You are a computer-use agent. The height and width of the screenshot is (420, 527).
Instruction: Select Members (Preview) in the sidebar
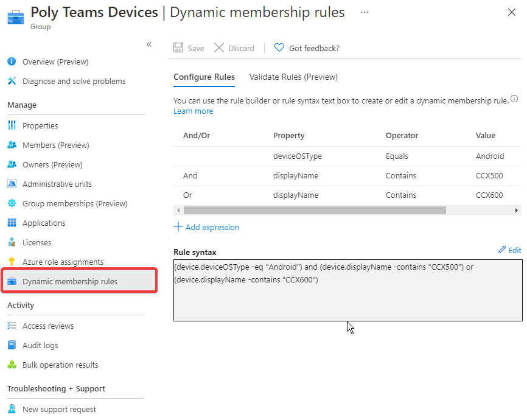(55, 145)
